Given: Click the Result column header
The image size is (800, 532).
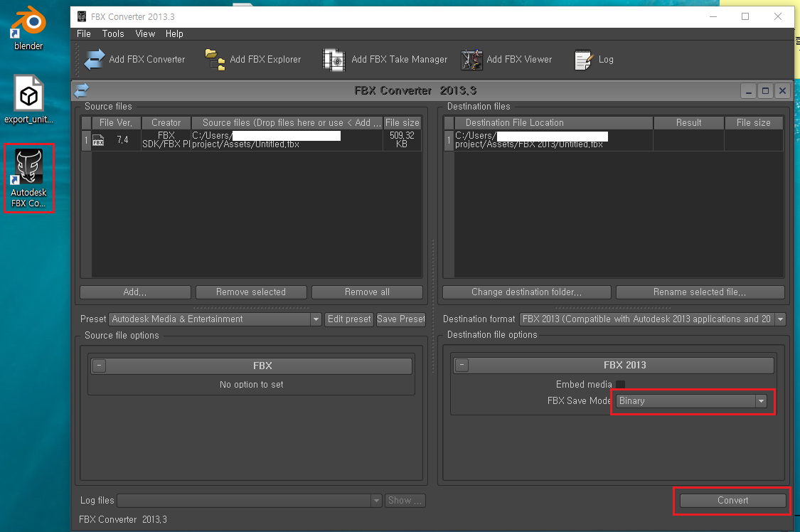Looking at the screenshot, I should [689, 123].
